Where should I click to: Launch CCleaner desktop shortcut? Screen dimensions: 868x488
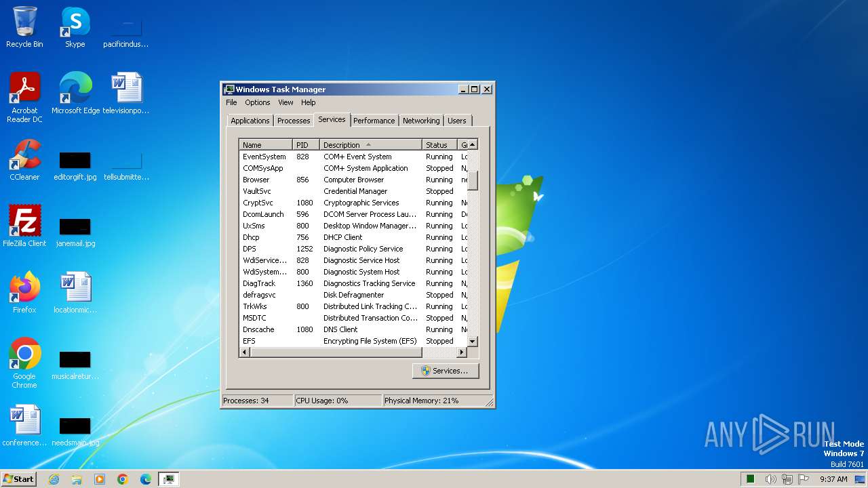pos(24,160)
